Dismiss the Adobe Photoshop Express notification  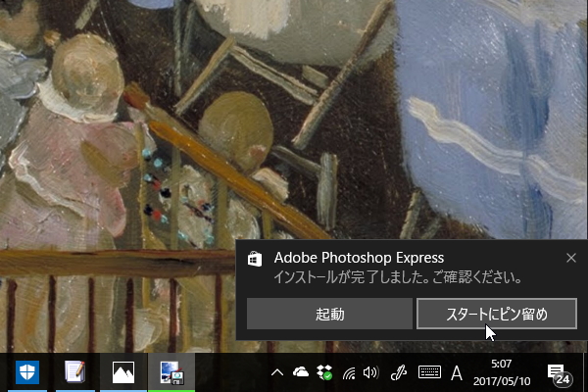(x=571, y=258)
